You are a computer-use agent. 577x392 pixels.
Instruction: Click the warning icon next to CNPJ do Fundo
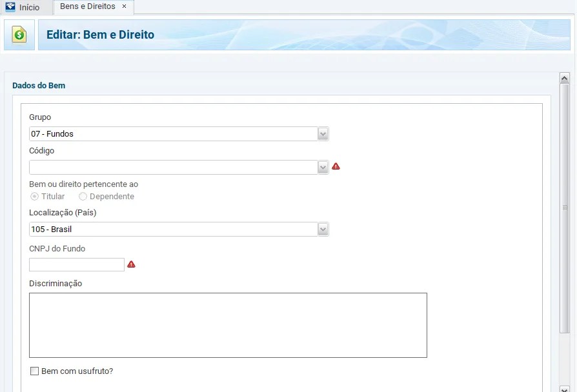131,264
